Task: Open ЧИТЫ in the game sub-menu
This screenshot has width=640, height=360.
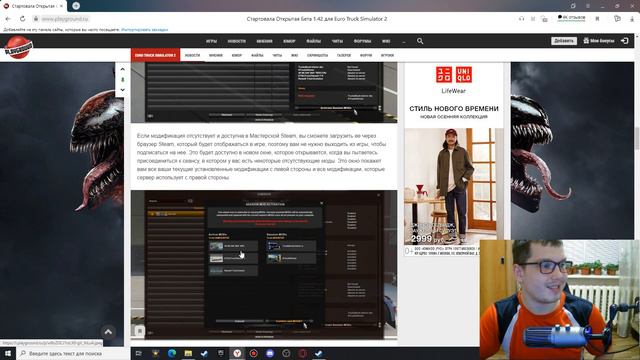Action: click(x=277, y=55)
